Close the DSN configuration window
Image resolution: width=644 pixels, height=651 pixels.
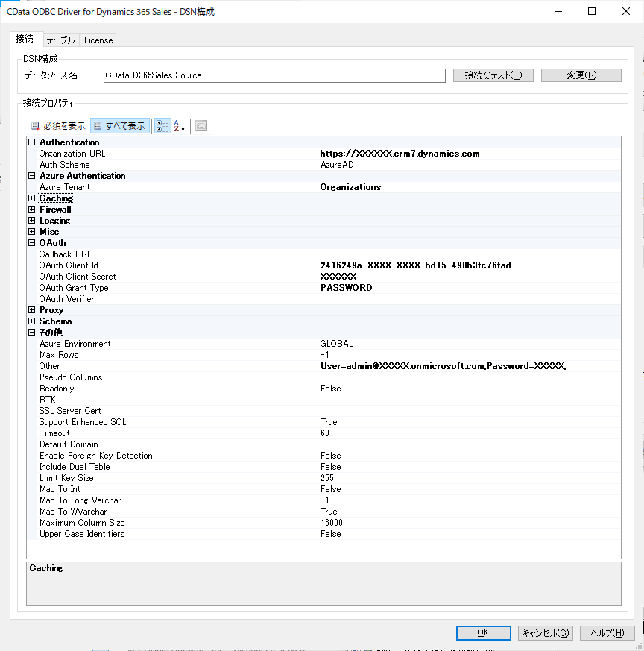point(626,11)
